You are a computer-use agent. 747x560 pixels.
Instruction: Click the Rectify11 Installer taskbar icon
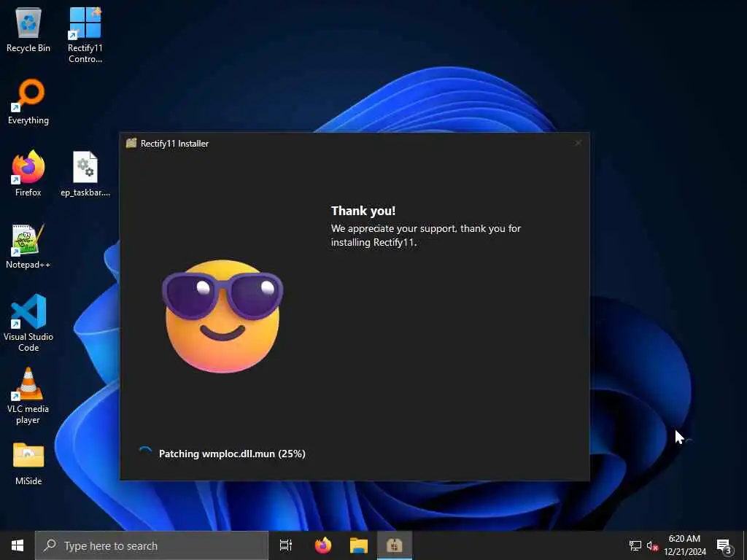(x=395, y=545)
